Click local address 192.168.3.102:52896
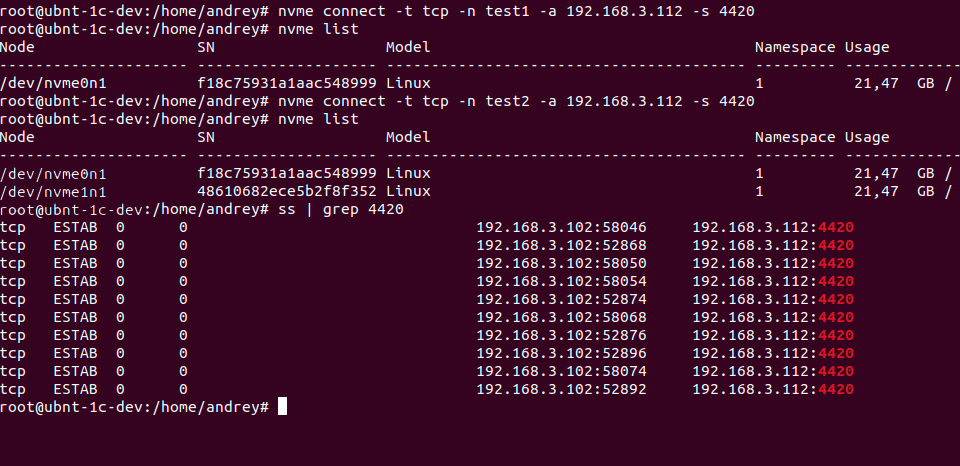 pos(561,353)
